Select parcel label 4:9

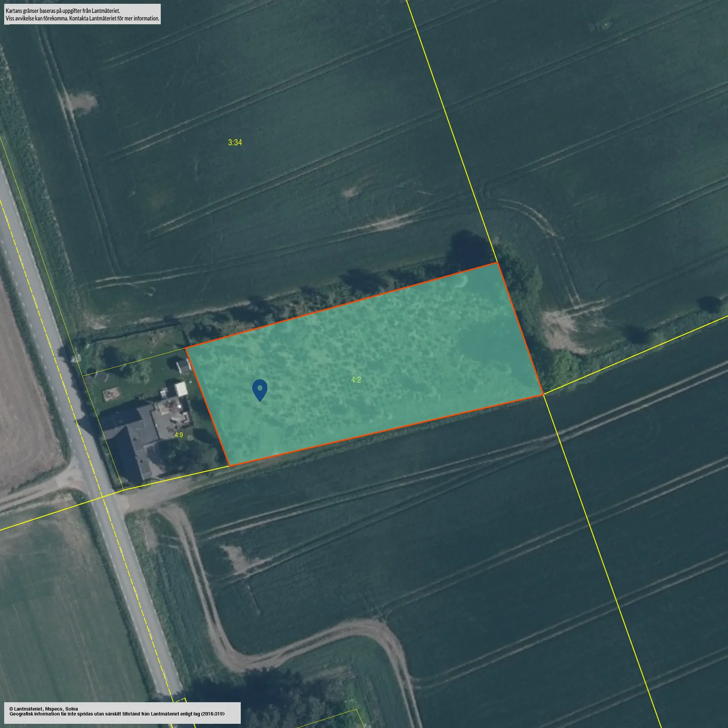pos(179,435)
